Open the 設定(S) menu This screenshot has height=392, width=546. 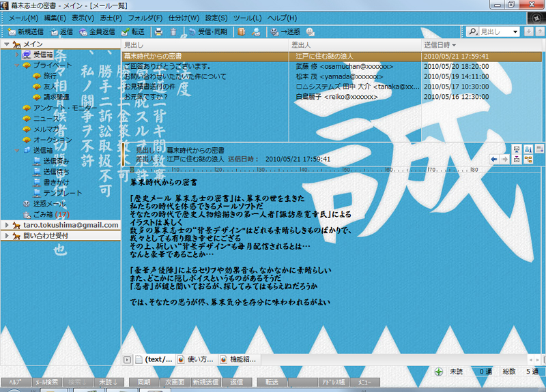pos(216,18)
